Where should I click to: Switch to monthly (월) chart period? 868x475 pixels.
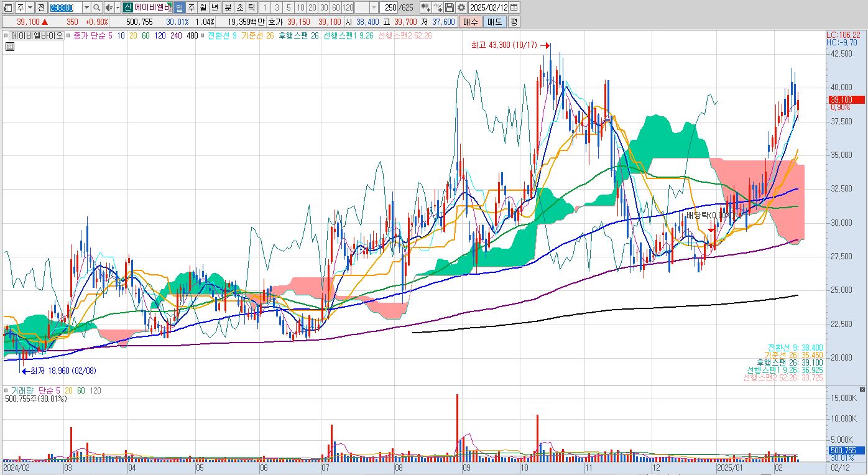[203, 7]
